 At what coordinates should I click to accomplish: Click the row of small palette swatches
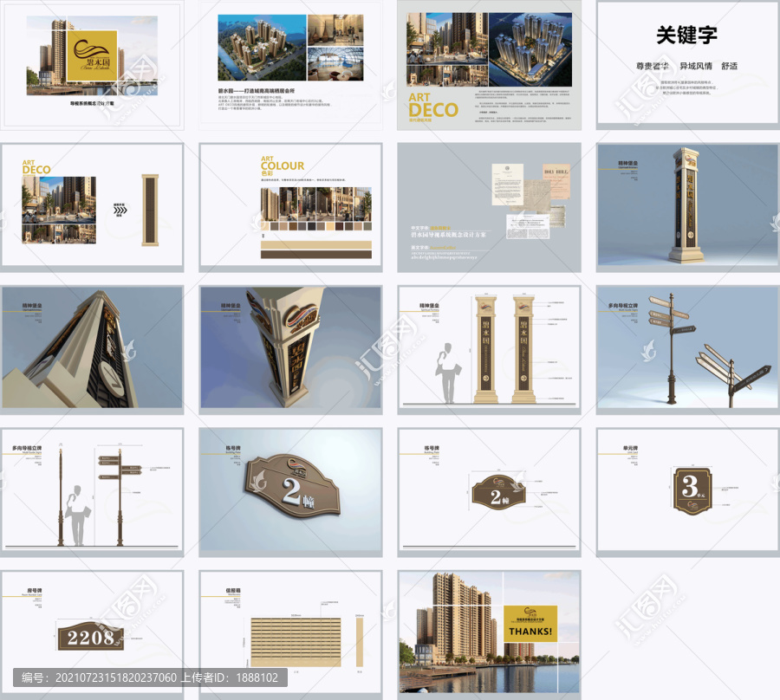click(316, 226)
